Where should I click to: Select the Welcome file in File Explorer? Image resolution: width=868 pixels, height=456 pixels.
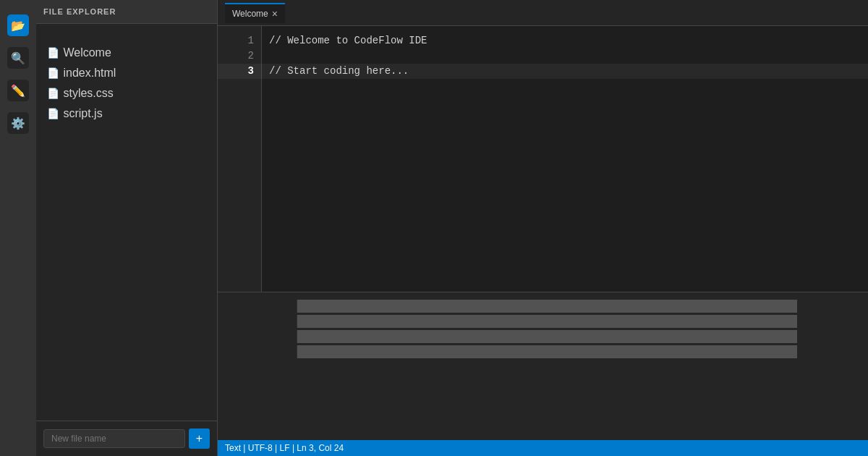point(87,53)
